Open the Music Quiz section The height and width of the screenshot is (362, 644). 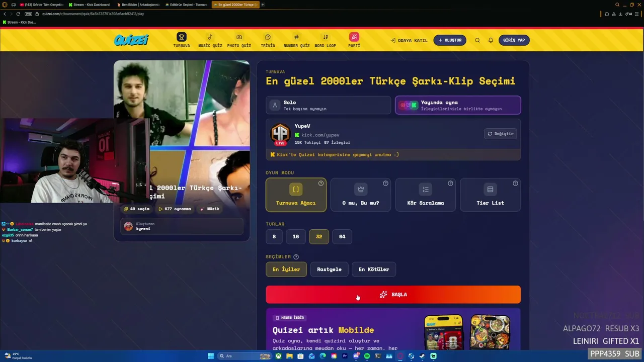pos(210,40)
